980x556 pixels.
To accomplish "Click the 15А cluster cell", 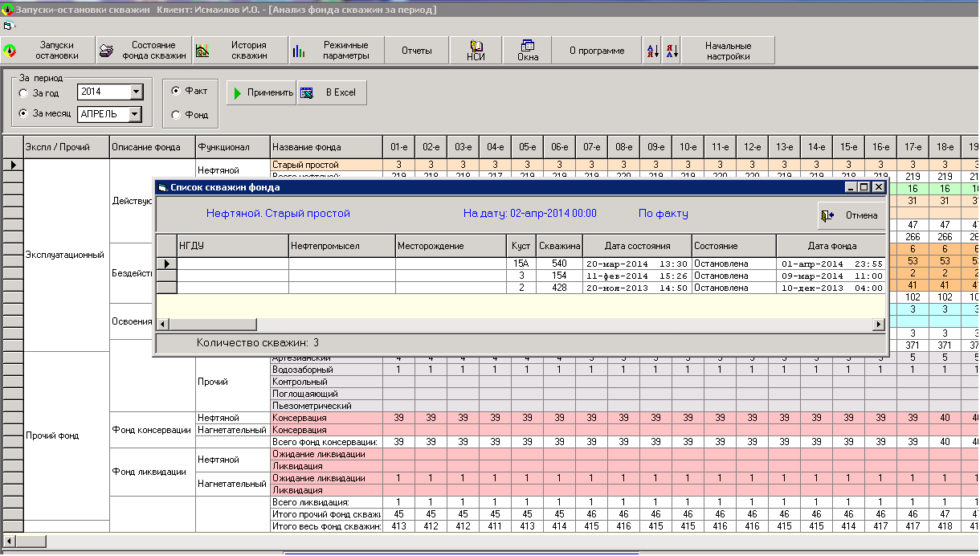I will [521, 264].
